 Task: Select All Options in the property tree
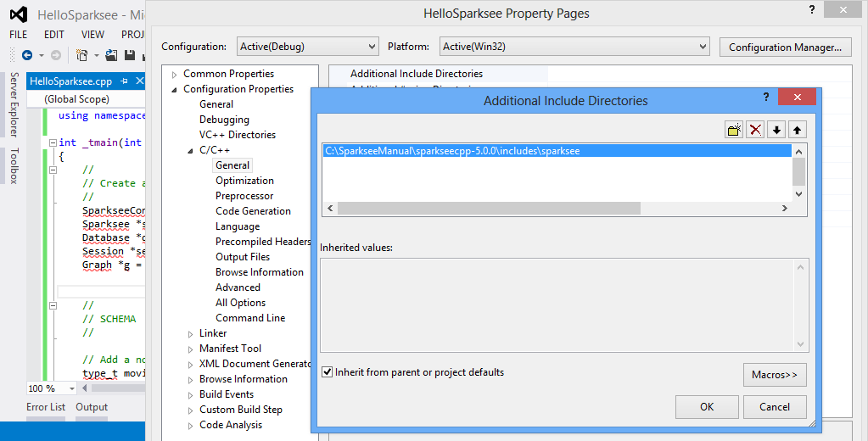tap(240, 303)
